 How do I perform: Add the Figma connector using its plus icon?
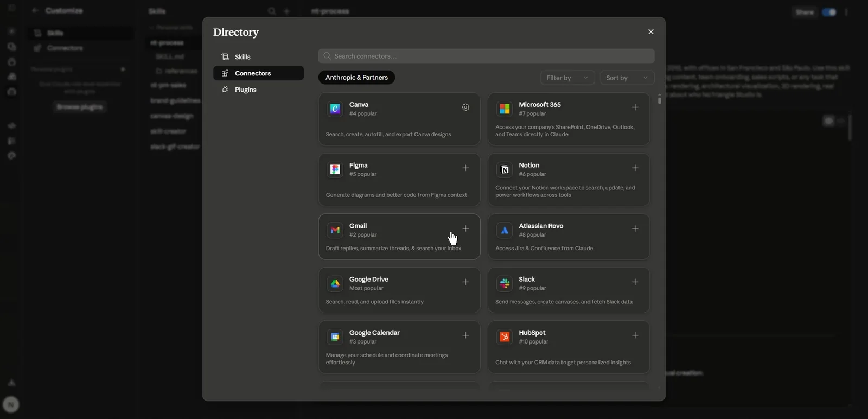(465, 168)
